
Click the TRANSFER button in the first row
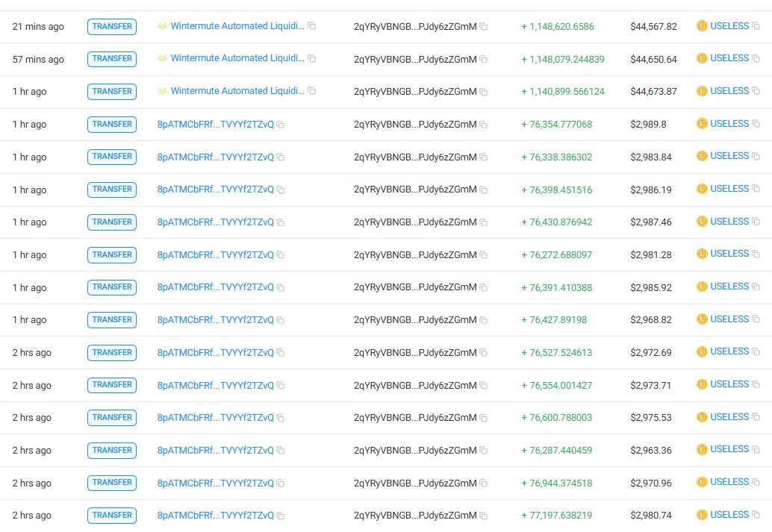pos(111,26)
